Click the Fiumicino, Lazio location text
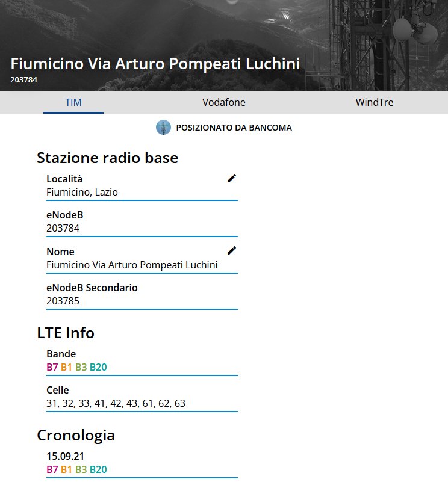The image size is (448, 488). (82, 193)
